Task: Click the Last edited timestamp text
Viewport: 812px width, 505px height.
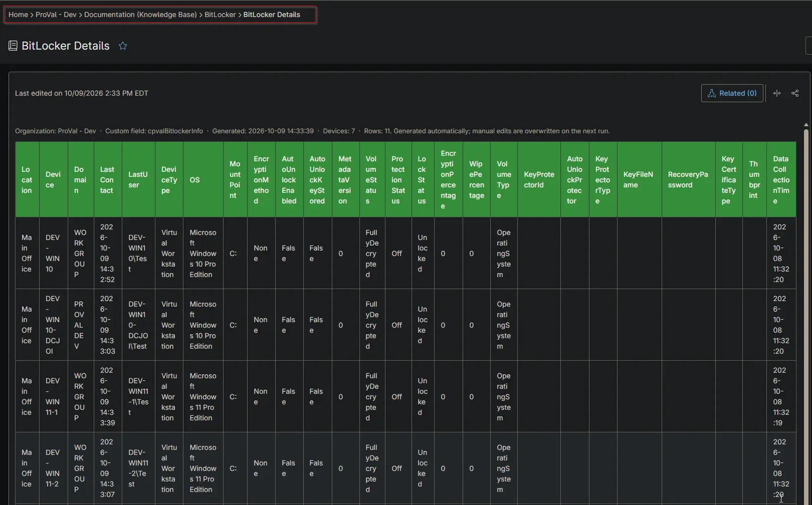Action: coord(82,93)
